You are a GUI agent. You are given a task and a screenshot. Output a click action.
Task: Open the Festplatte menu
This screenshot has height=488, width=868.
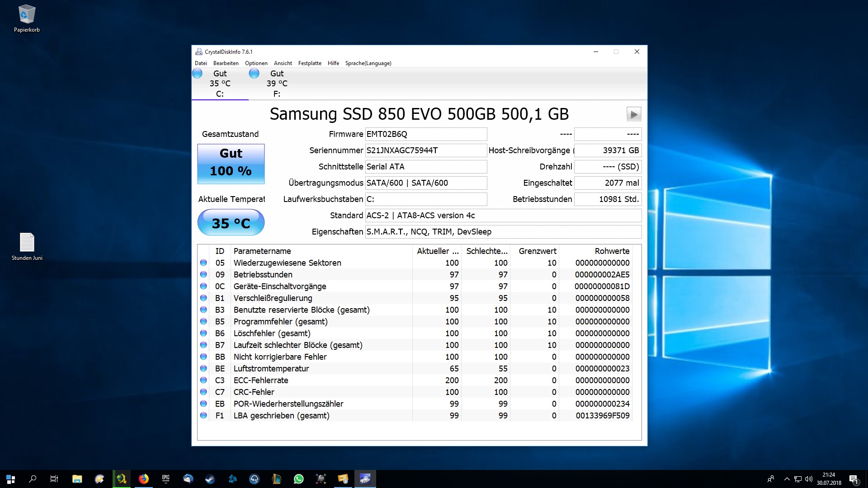tap(310, 63)
